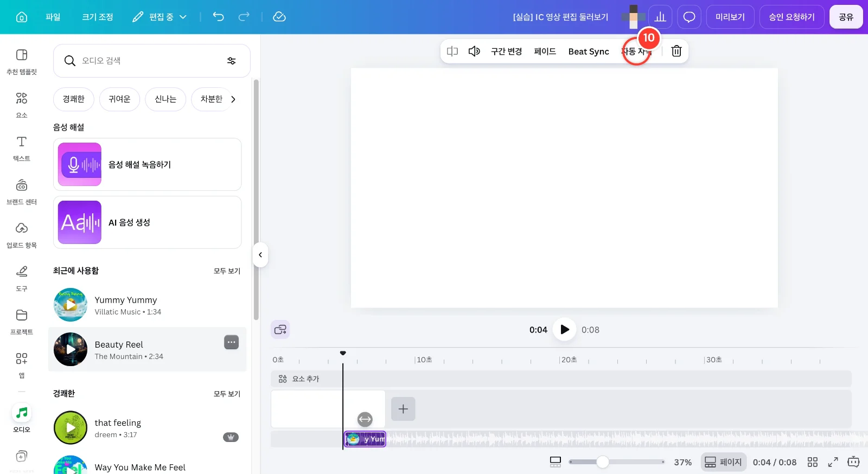Click the Share button
The image size is (868, 474).
tap(846, 17)
